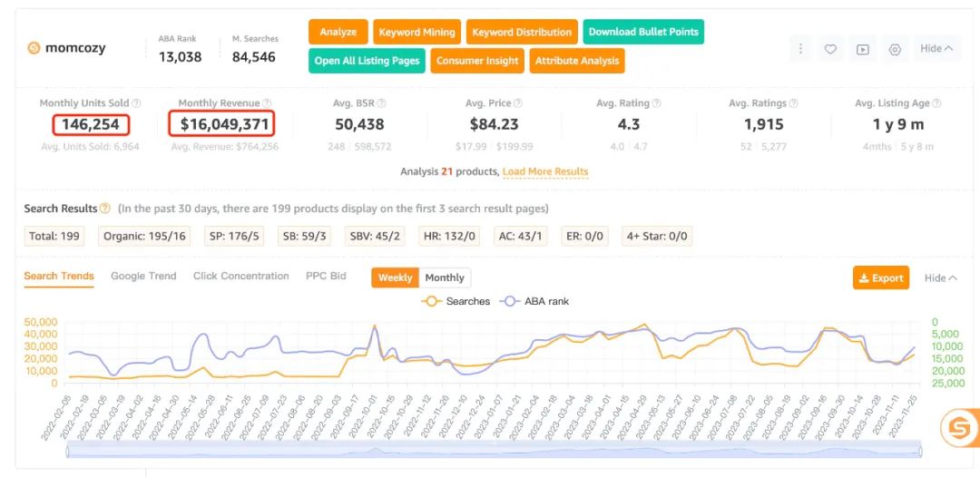Viewport: 980px width, 477px height.
Task: Click the Load More Results link
Action: pyautogui.click(x=545, y=171)
